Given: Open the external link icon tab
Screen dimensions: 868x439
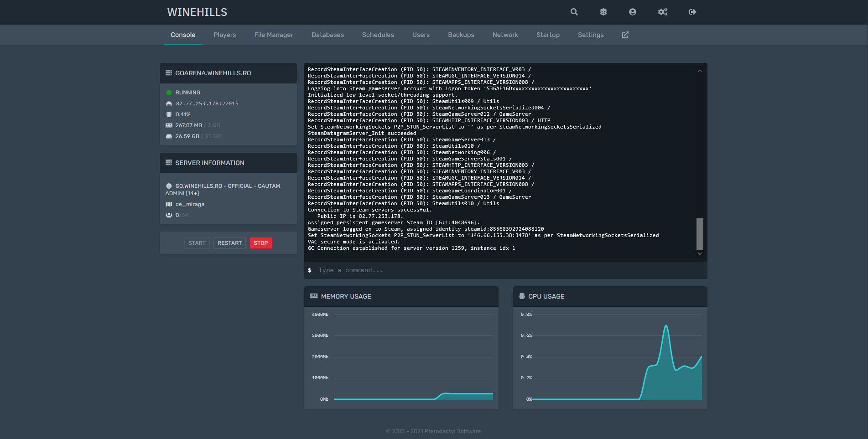Looking at the screenshot, I should 625,35.
